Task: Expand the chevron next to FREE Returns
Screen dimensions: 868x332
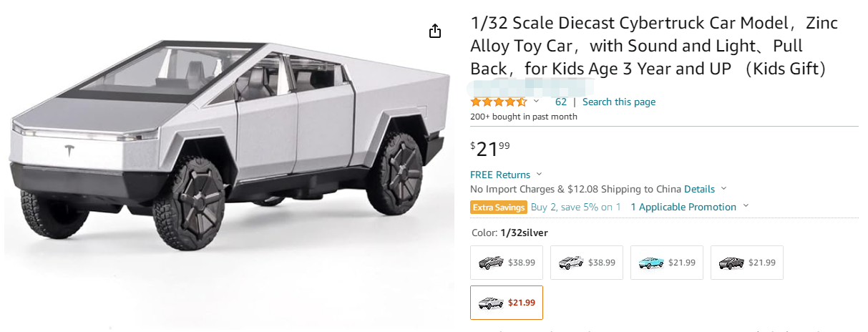Action: tap(539, 175)
